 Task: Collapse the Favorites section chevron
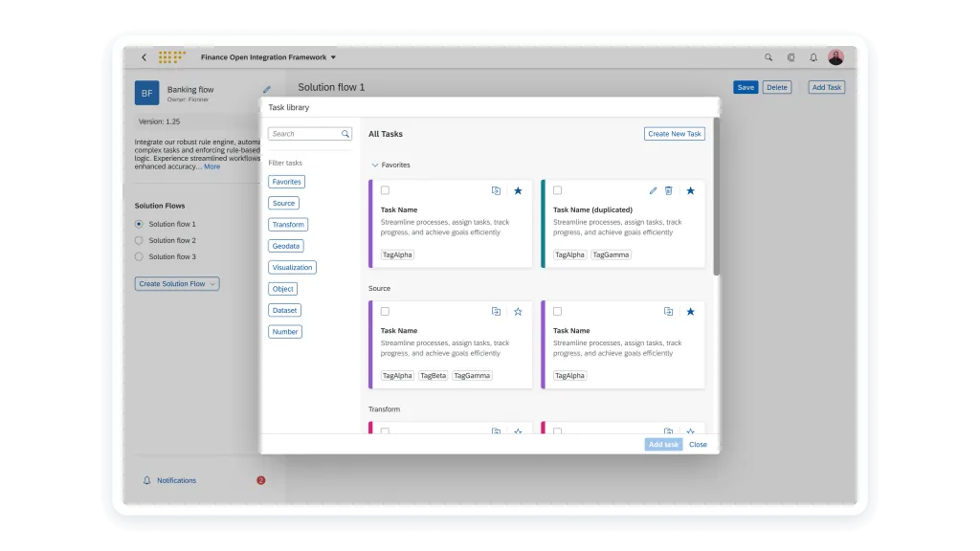[375, 165]
